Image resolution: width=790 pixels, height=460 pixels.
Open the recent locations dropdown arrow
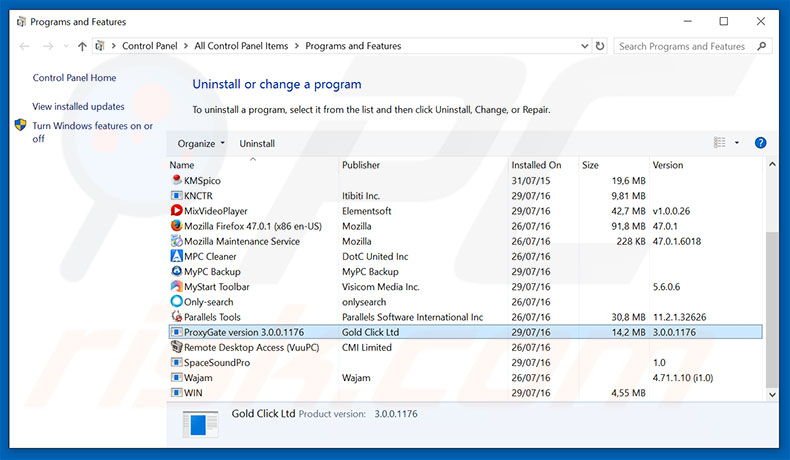tap(66, 46)
